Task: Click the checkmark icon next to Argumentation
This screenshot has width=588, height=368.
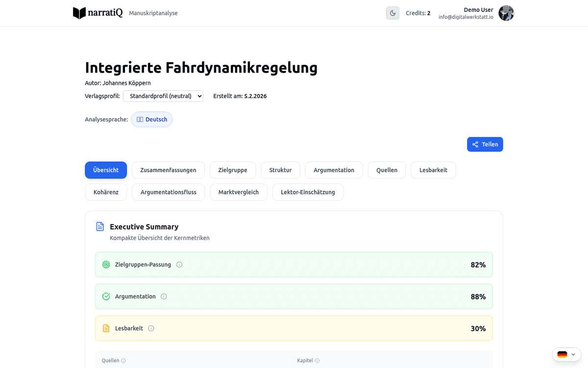Action: click(106, 296)
